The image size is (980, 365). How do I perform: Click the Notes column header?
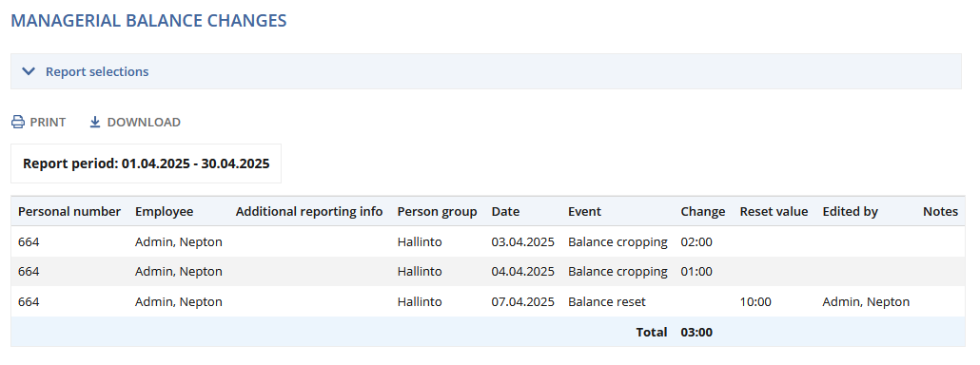[940, 212]
